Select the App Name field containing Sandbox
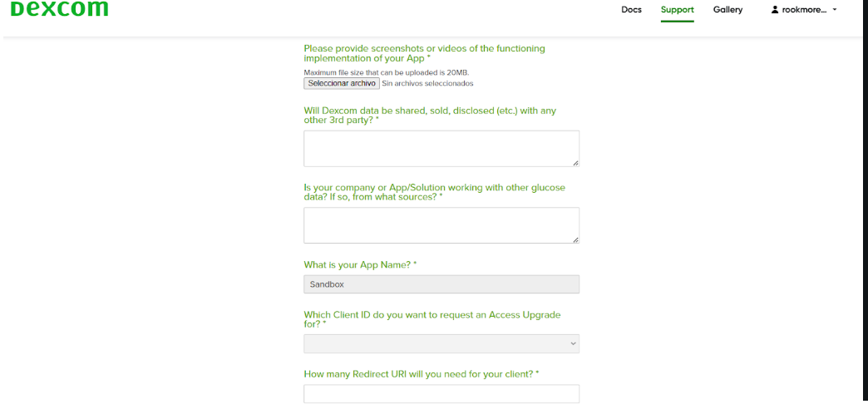 441,284
